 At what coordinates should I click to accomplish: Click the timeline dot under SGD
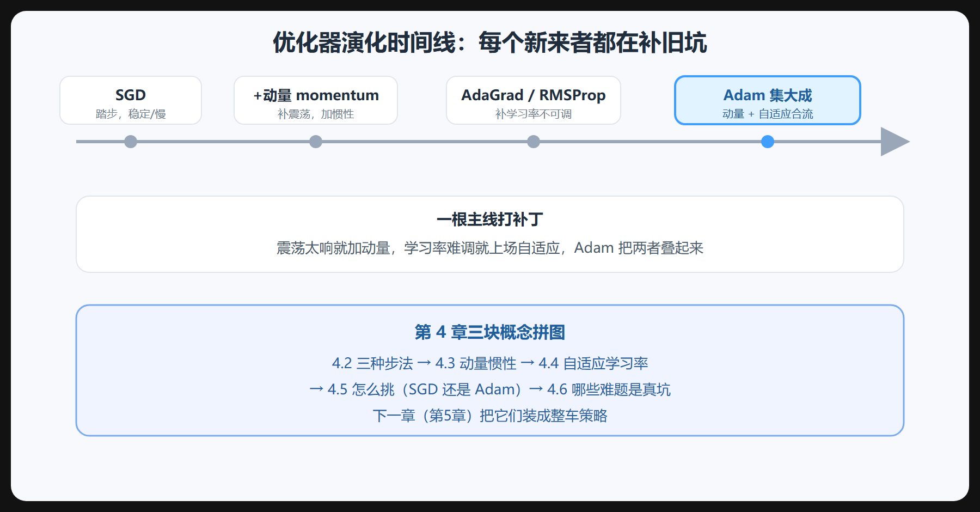pos(131,142)
